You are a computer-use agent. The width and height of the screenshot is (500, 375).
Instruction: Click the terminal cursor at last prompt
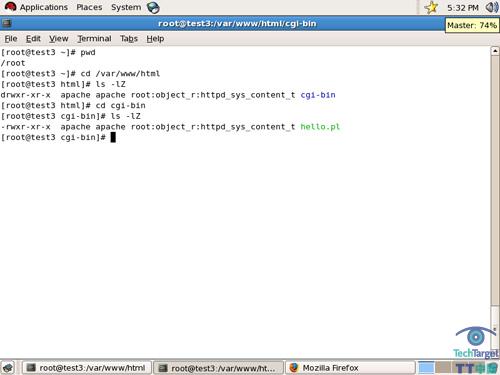click(x=113, y=137)
